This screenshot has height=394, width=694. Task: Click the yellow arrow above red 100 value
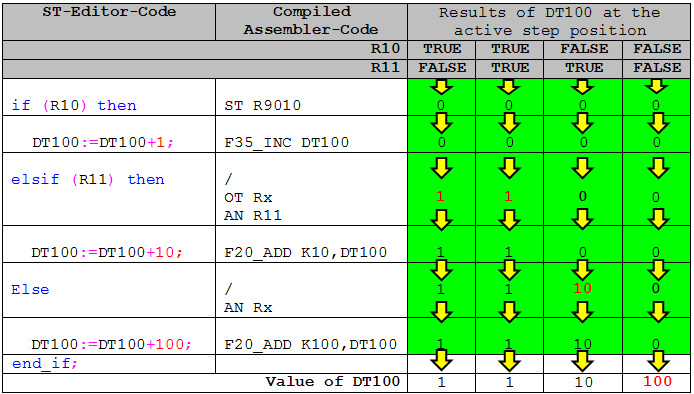657,362
